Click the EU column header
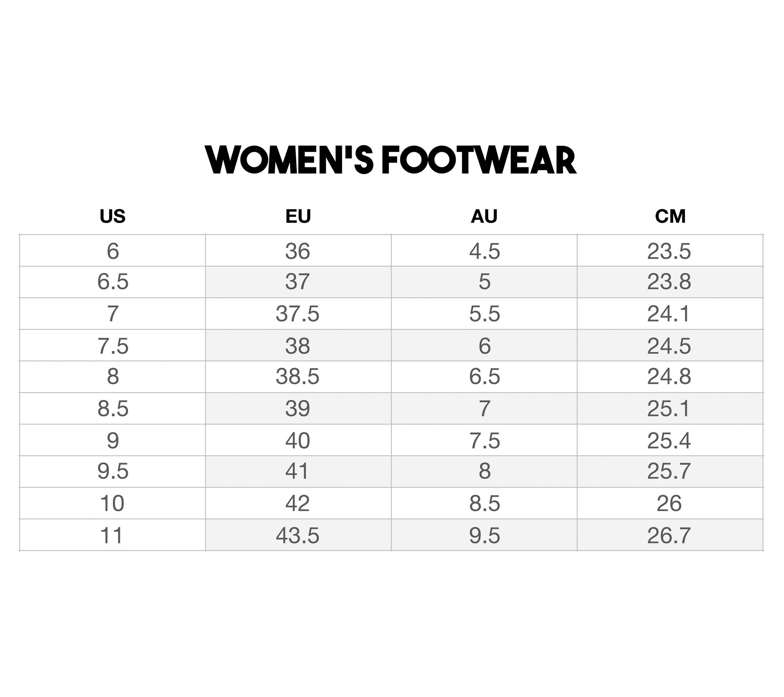The width and height of the screenshot is (784, 697). (x=298, y=216)
